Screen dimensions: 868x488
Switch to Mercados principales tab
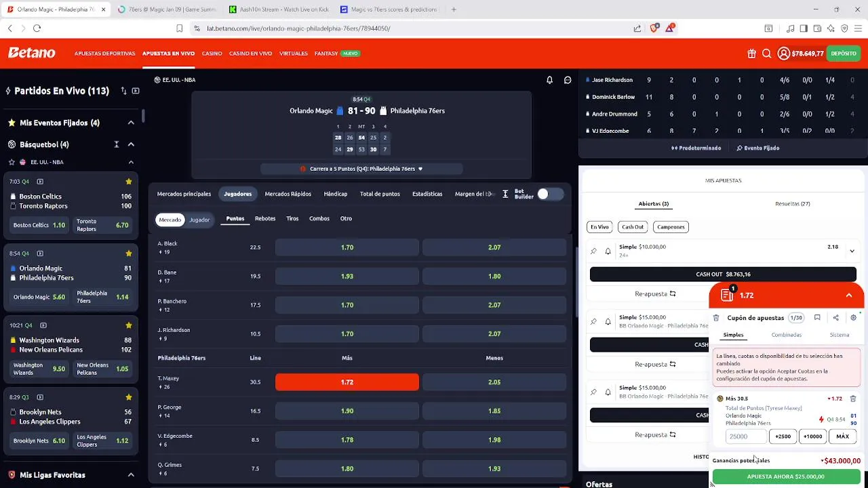click(x=184, y=194)
